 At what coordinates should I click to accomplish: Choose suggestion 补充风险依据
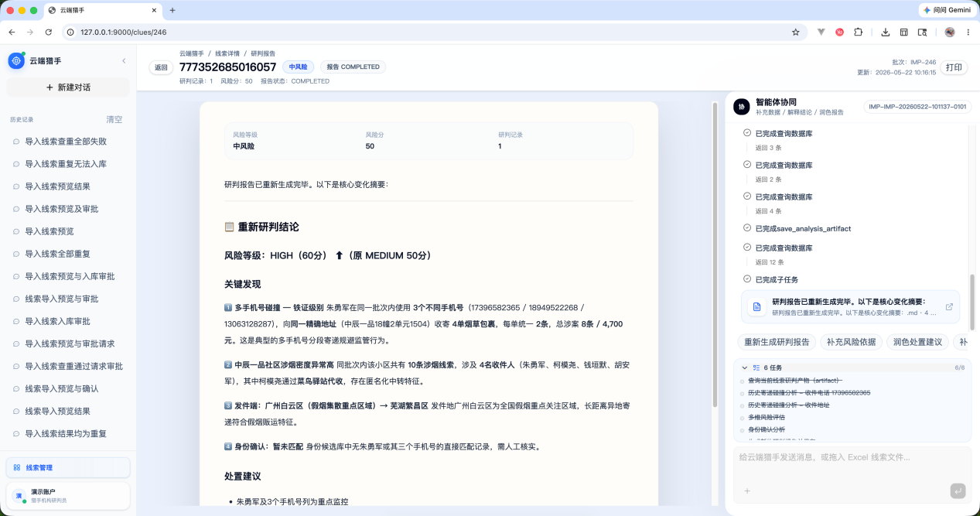click(851, 342)
